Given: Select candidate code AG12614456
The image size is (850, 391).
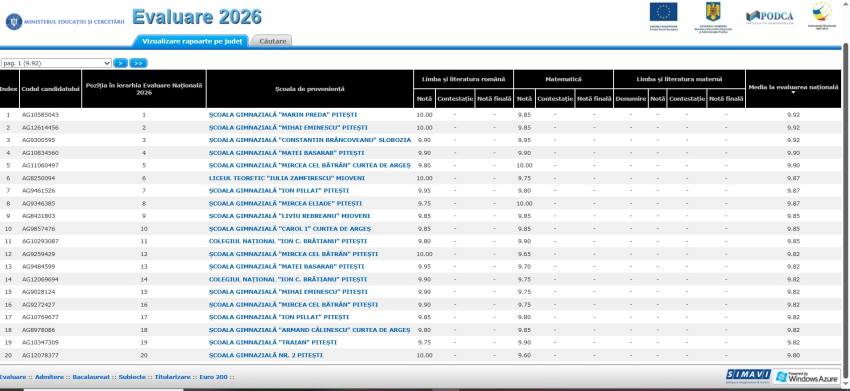Looking at the screenshot, I should 40,127.
